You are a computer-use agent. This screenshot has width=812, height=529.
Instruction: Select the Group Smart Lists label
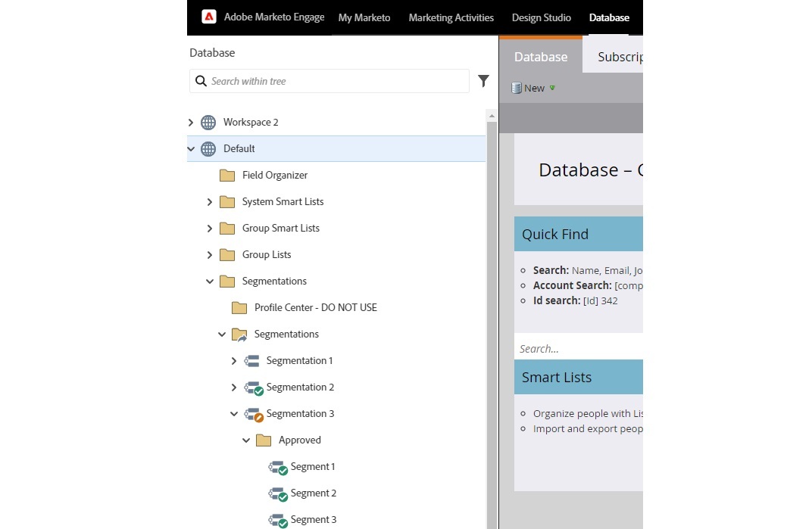point(281,229)
